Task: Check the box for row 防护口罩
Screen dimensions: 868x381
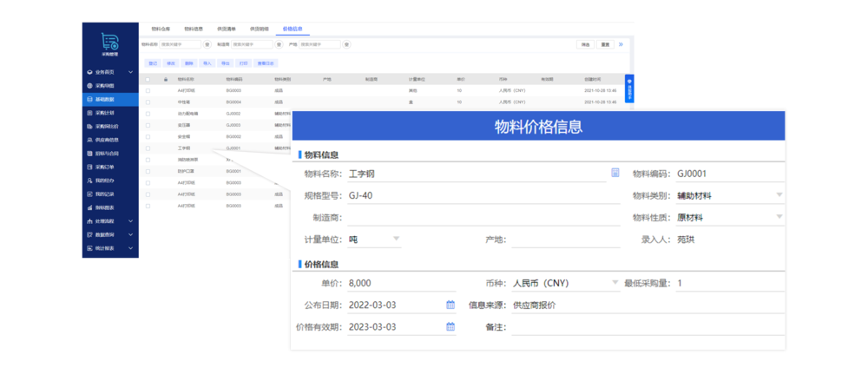Action: click(x=148, y=171)
